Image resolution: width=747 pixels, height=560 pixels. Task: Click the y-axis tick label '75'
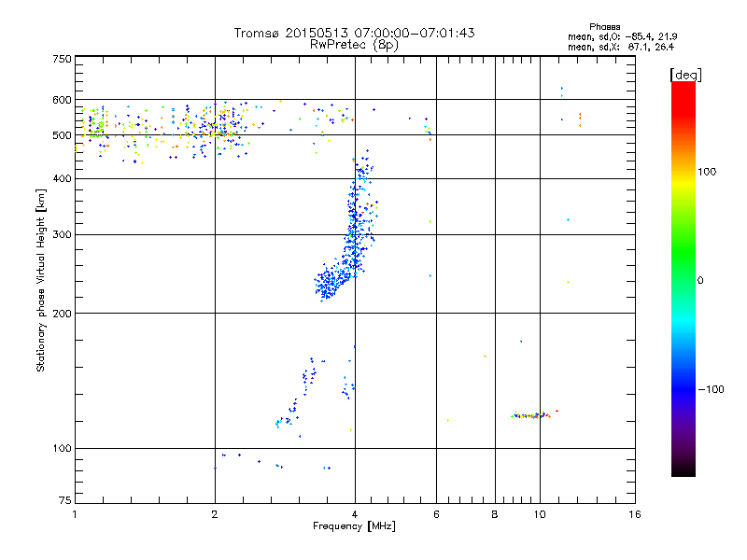pyautogui.click(x=65, y=500)
